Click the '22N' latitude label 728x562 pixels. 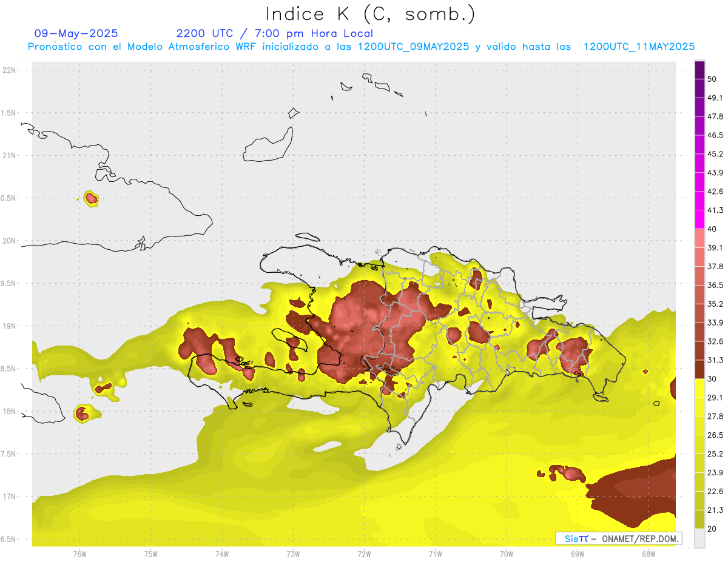click(x=10, y=70)
